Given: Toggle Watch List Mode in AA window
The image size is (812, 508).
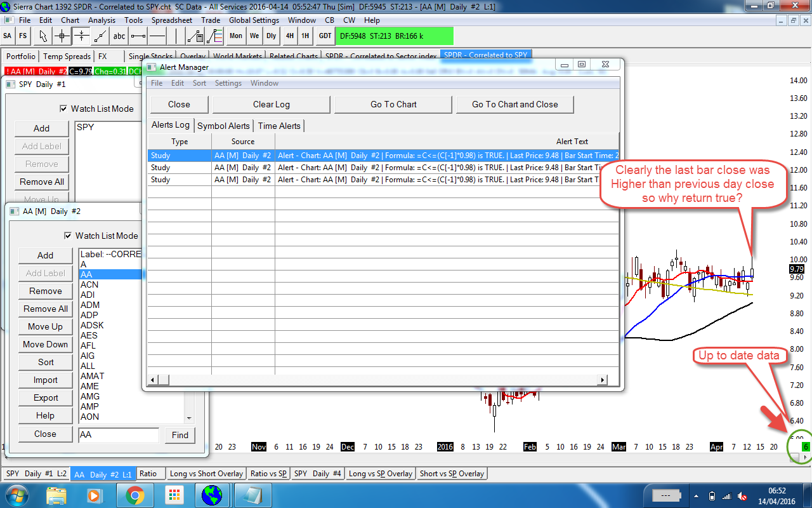Looking at the screenshot, I should [x=67, y=236].
